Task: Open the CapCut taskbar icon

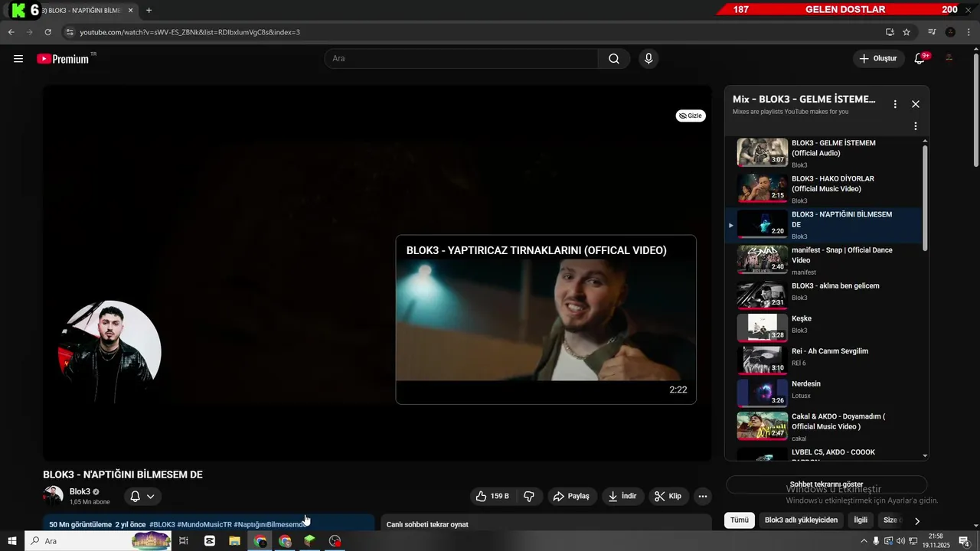Action: [x=210, y=541]
